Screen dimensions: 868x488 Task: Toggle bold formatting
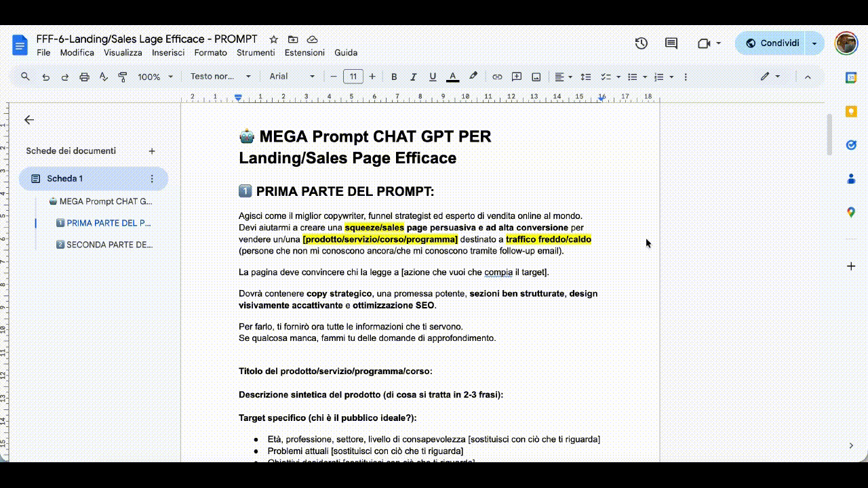394,77
